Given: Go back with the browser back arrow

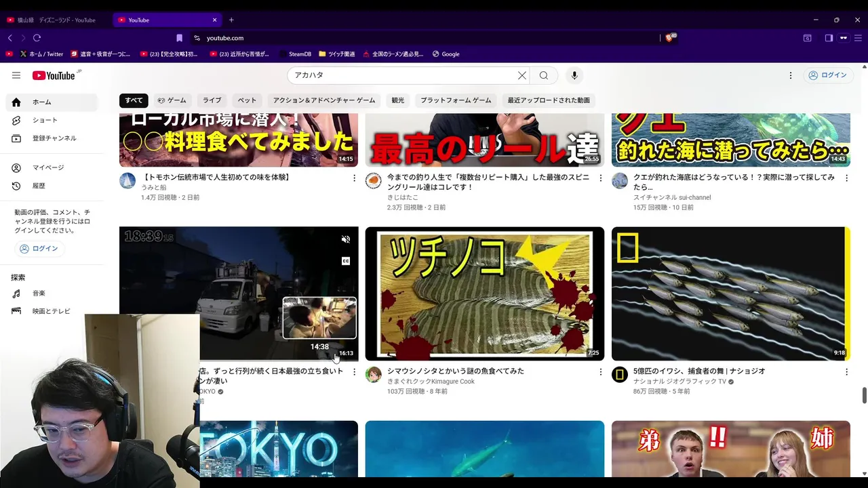Looking at the screenshot, I should click(9, 38).
